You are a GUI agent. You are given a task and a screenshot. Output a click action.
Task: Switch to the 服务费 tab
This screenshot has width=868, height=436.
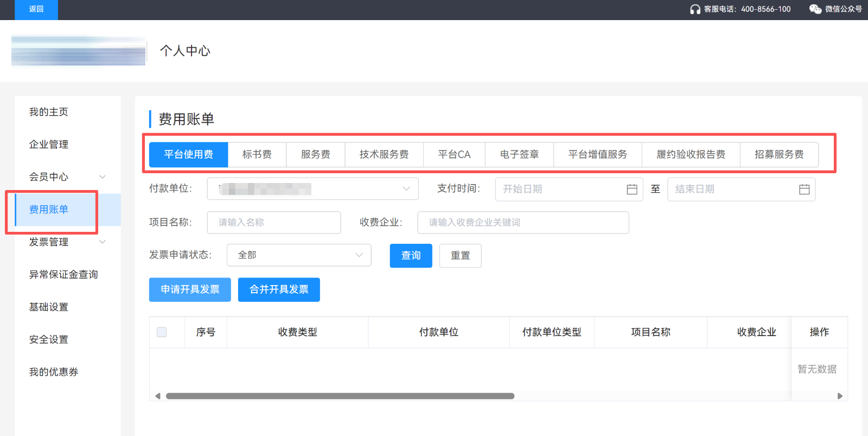(316, 155)
